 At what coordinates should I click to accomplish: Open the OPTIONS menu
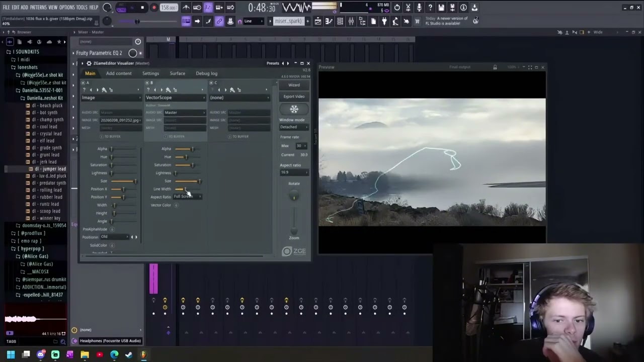point(67,8)
